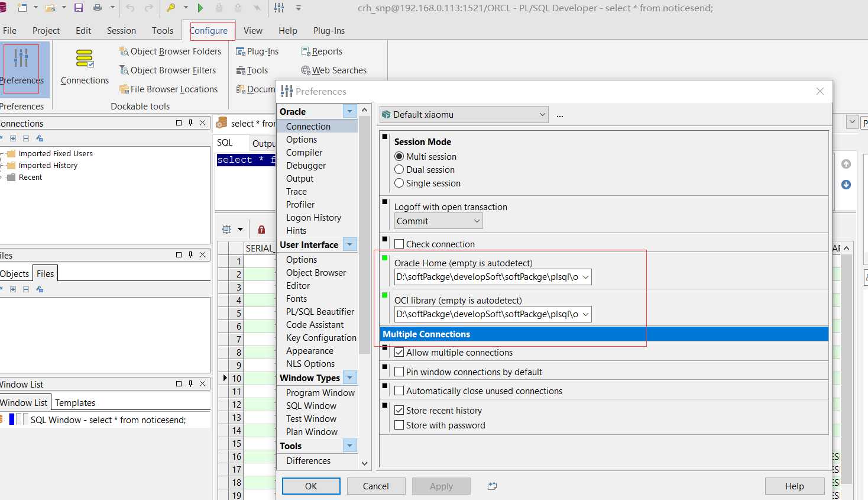Collapse the User Interface section
Viewport: 868px width, 500px height.
pyautogui.click(x=350, y=244)
